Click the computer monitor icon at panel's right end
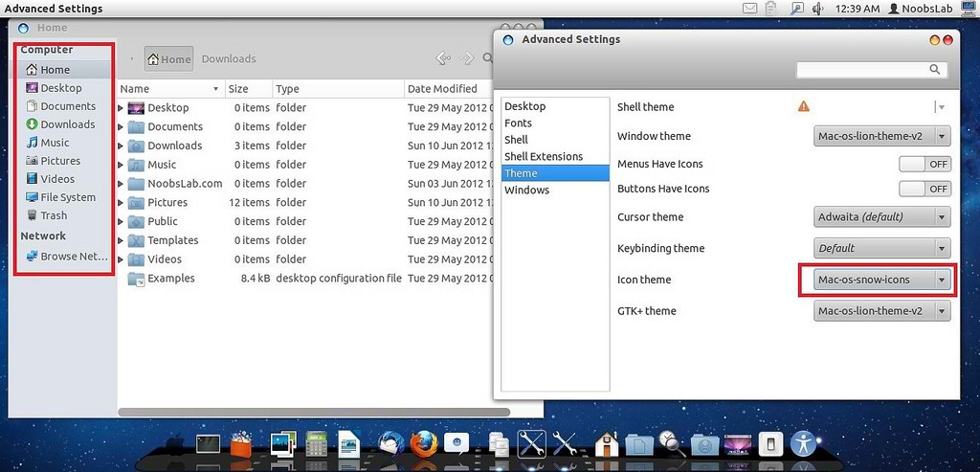 coord(967,8)
